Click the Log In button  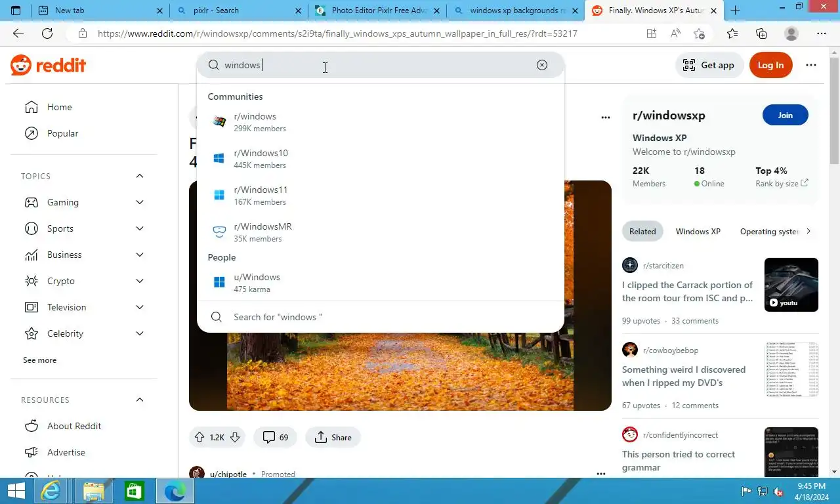click(770, 65)
